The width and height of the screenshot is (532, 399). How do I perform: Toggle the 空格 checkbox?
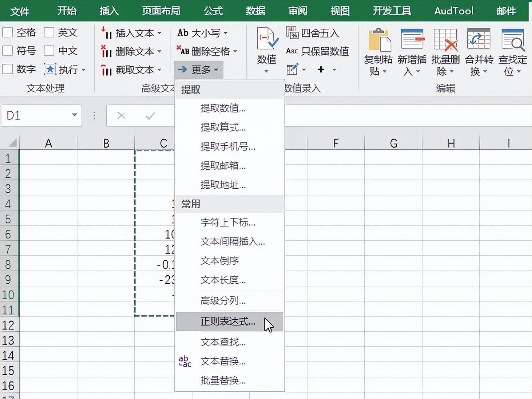tap(8, 32)
